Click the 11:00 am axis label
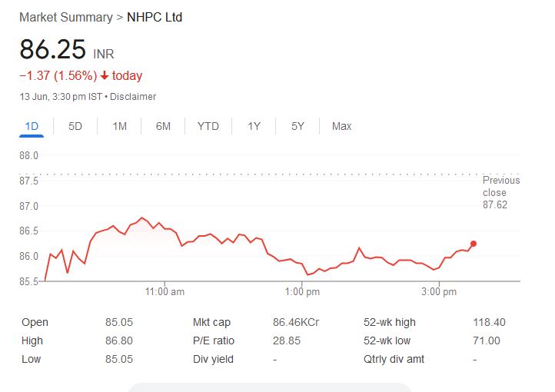Viewport: 555px width, 392px height. 165,292
